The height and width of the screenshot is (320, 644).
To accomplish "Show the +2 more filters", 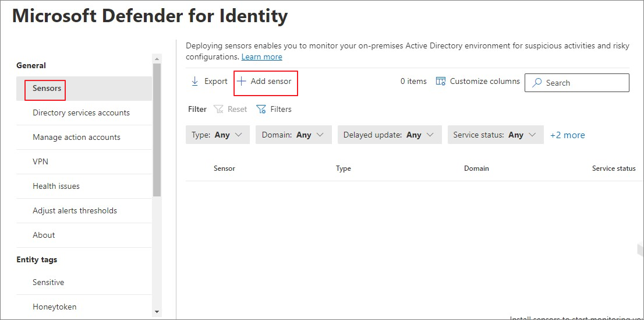I will pos(568,135).
